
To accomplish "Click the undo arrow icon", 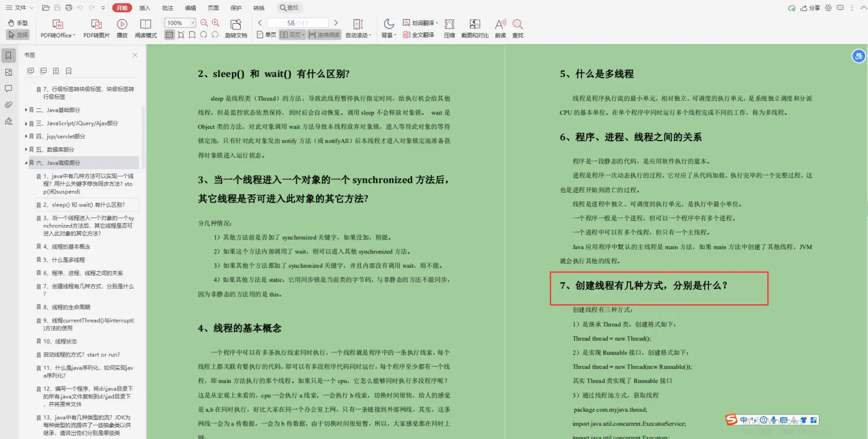I will [80, 8].
